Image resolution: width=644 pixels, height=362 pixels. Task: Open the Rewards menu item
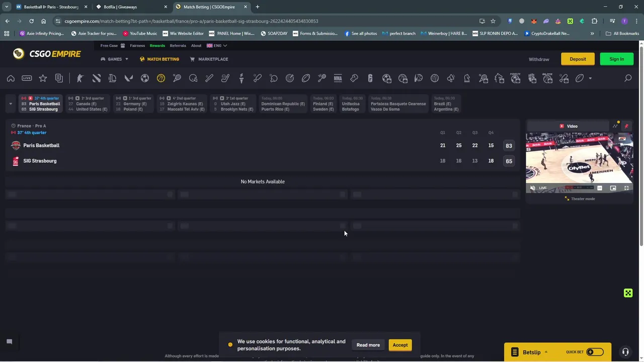click(x=157, y=46)
